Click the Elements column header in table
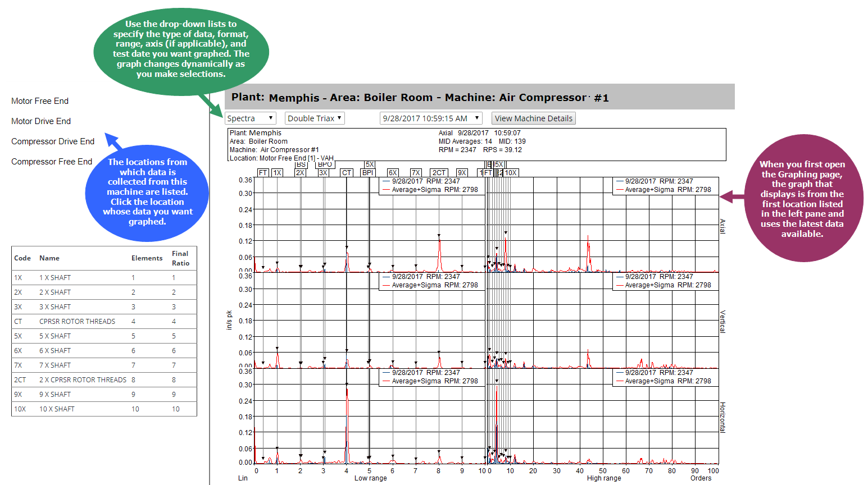 (147, 258)
